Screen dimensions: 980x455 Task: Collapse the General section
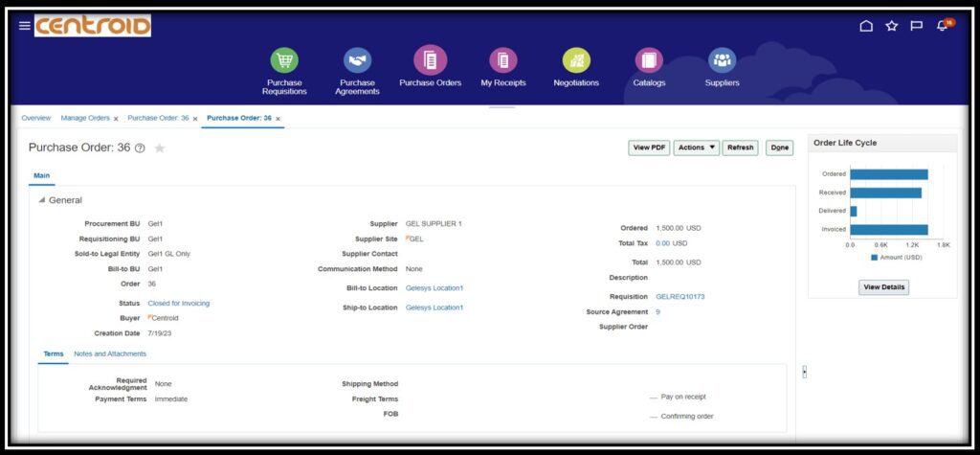coord(42,200)
